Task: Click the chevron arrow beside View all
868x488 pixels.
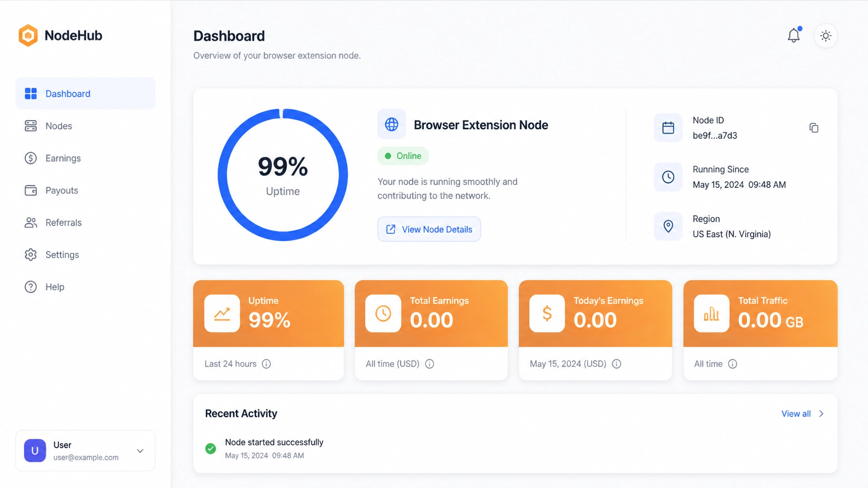Action: tap(821, 414)
